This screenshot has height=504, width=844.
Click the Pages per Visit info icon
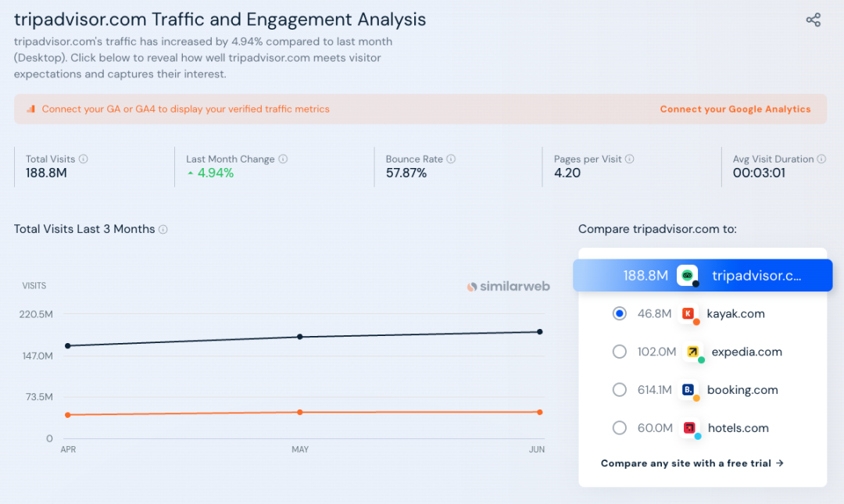[630, 159]
